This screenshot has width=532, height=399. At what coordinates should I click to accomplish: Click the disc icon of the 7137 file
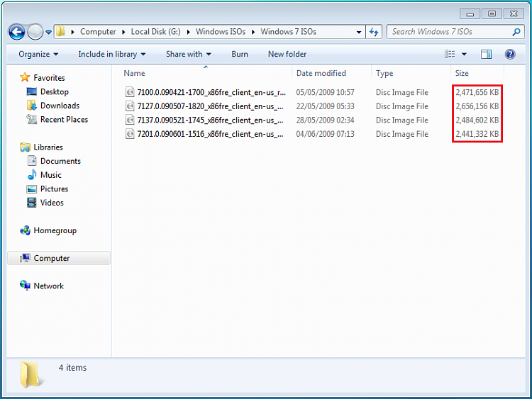pyautogui.click(x=130, y=120)
